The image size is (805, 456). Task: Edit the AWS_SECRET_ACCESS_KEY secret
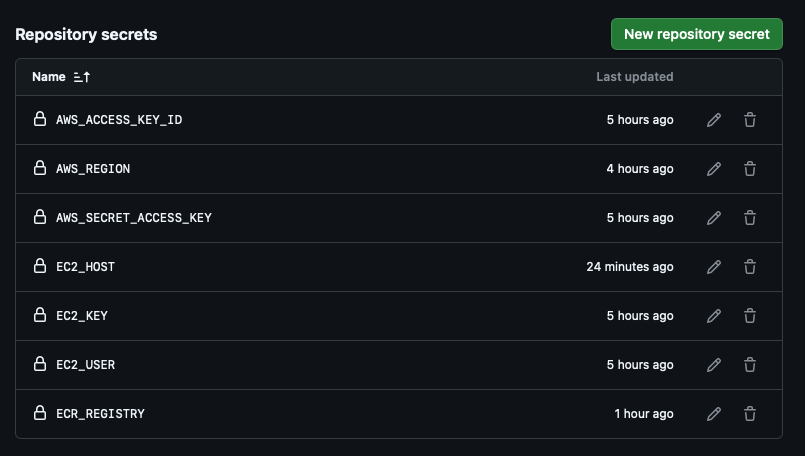[714, 218]
